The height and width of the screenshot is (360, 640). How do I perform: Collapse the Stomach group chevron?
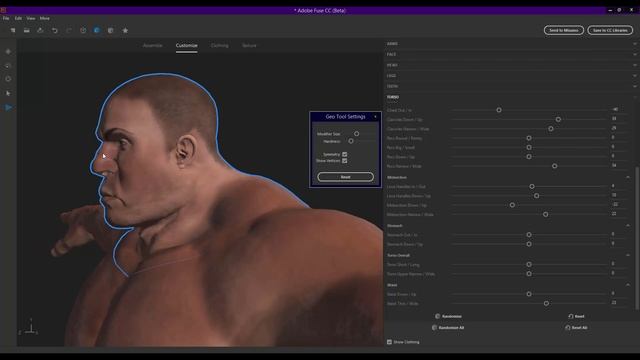(x=628, y=225)
